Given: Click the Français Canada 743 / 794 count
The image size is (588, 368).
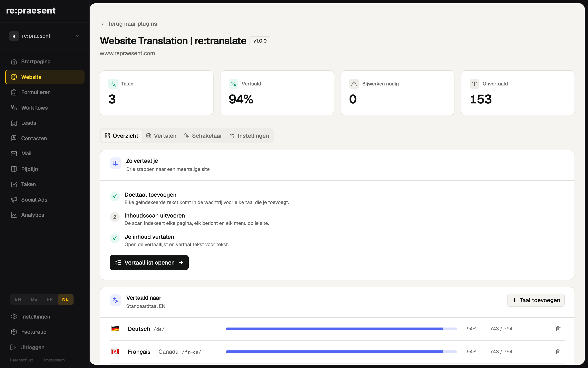Looking at the screenshot, I should 501,352.
